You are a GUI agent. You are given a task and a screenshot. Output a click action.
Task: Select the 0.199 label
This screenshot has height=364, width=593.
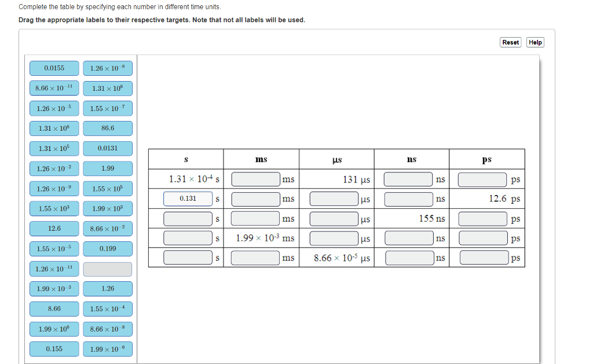click(x=108, y=248)
